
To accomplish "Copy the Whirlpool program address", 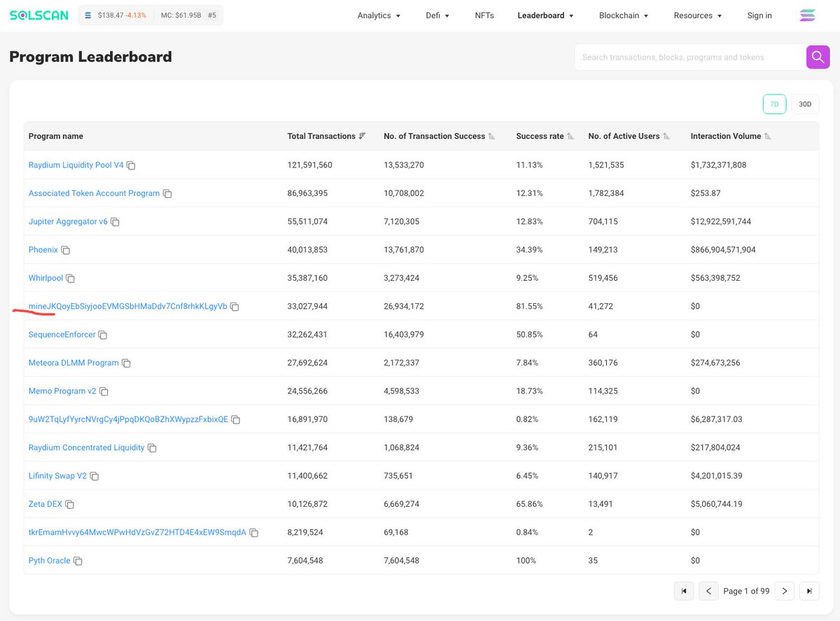I will click(70, 279).
